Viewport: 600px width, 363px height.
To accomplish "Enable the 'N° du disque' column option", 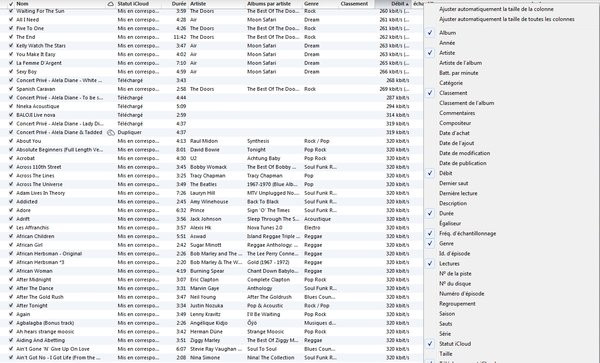I will coord(455,283).
